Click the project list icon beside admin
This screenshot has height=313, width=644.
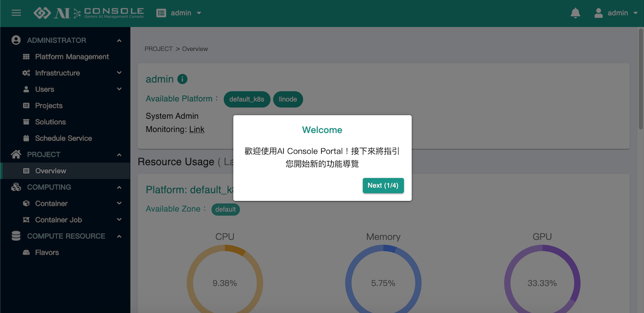[x=161, y=13]
